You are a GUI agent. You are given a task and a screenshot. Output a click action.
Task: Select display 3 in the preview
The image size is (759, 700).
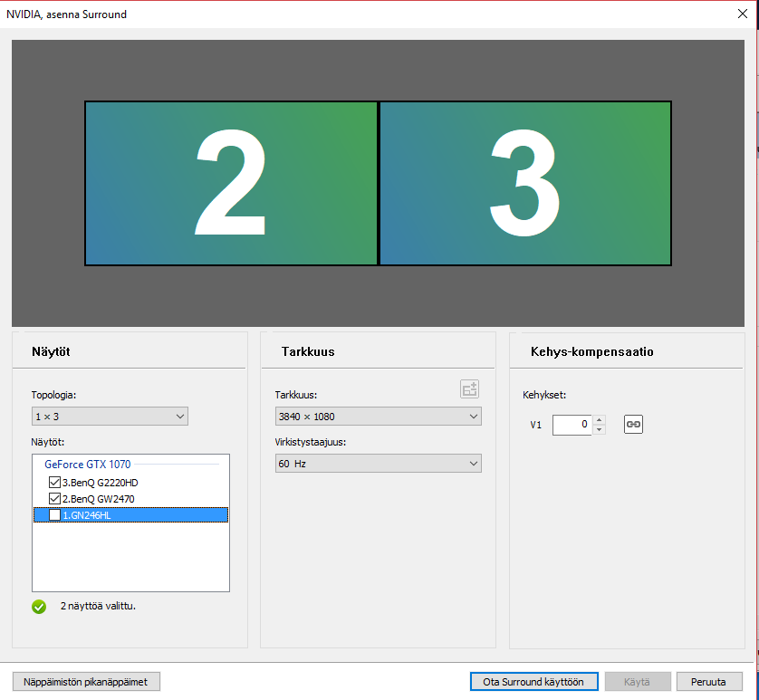point(525,184)
